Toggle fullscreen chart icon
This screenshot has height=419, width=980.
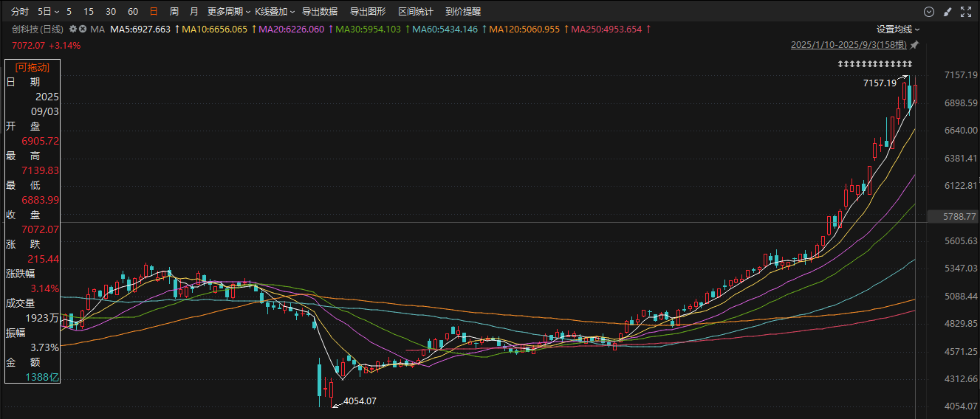coord(965,11)
